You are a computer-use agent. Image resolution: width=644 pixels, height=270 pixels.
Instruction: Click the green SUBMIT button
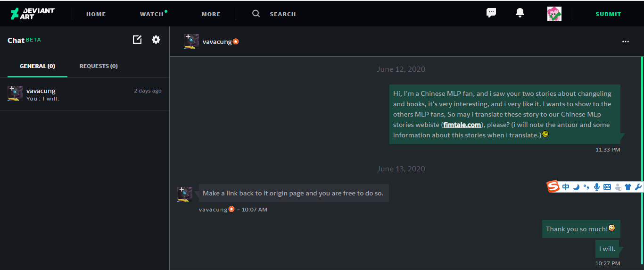(x=608, y=14)
